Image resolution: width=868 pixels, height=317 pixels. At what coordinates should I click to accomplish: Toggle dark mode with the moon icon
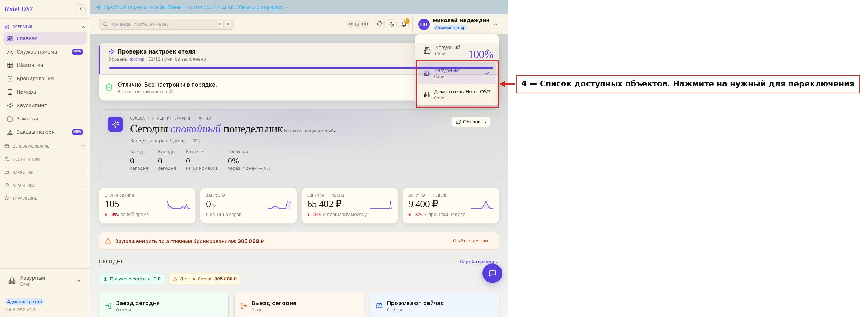[x=392, y=24]
